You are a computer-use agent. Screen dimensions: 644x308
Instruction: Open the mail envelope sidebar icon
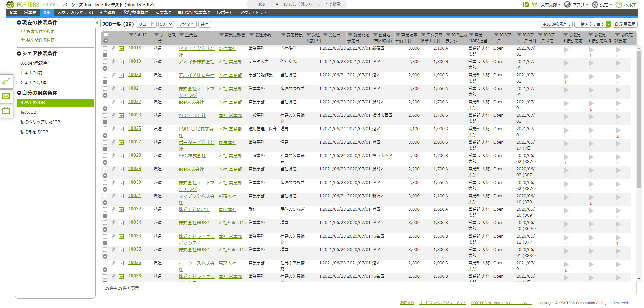[6, 96]
